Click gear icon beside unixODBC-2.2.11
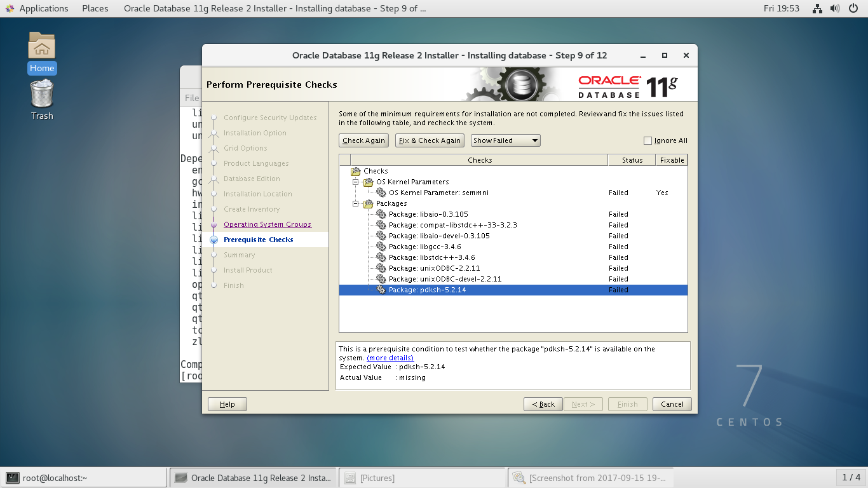Screen dimensions: 868x488 pyautogui.click(x=381, y=268)
